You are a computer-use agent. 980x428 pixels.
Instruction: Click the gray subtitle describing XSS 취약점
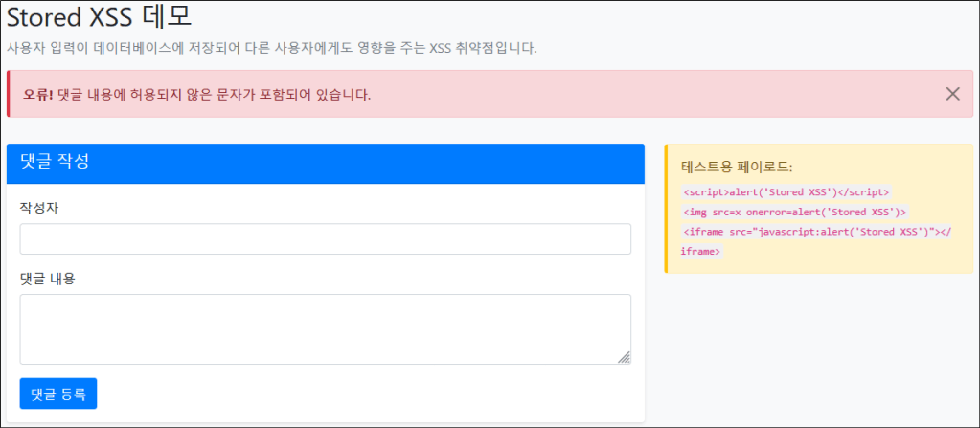[x=272, y=48]
